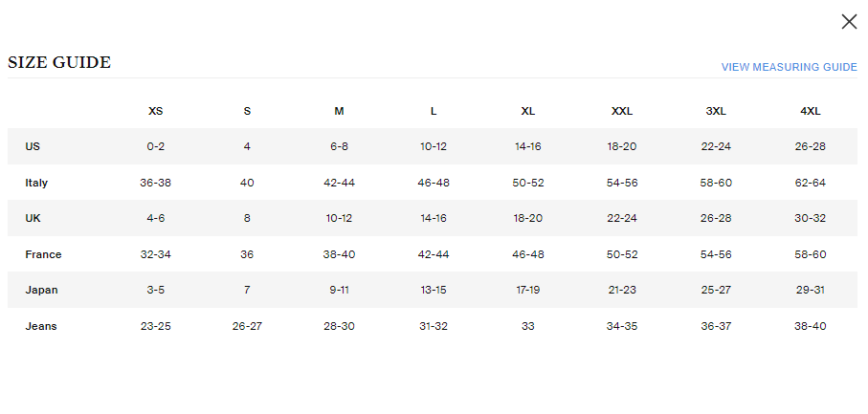
Task: Click the Japan row label
Action: [41, 290]
